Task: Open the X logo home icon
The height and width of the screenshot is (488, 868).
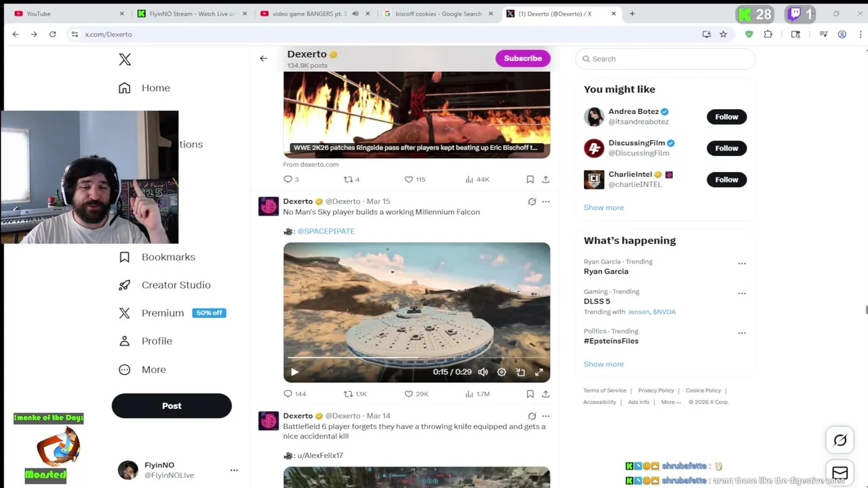Action: click(x=125, y=60)
